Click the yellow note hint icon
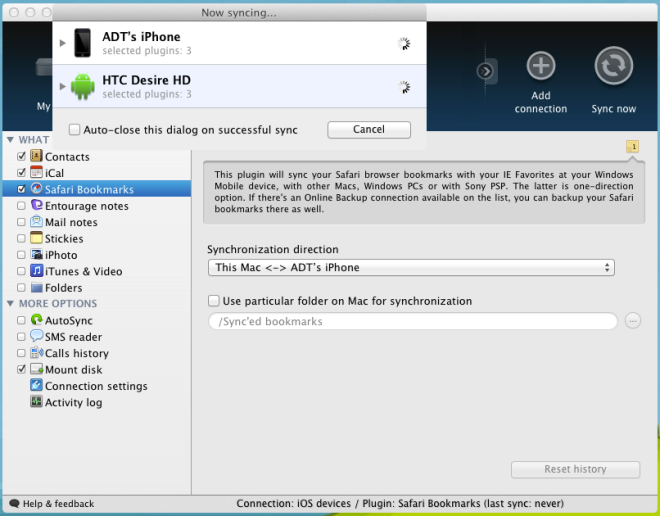This screenshot has width=660, height=516. 633,146
